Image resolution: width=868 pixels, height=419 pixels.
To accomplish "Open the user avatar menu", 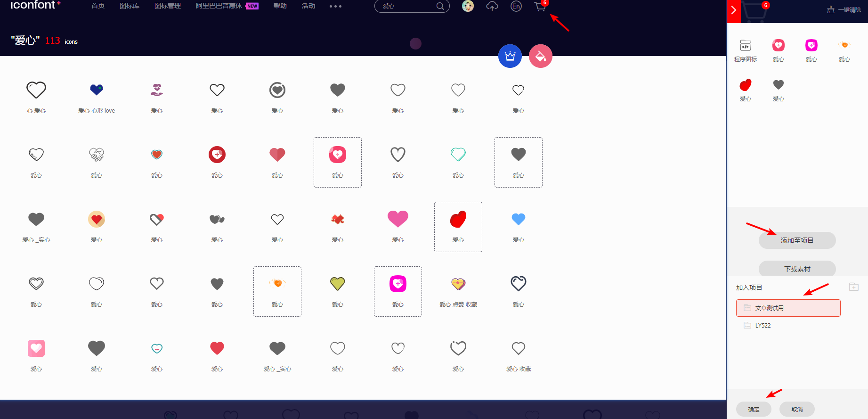I will (468, 6).
